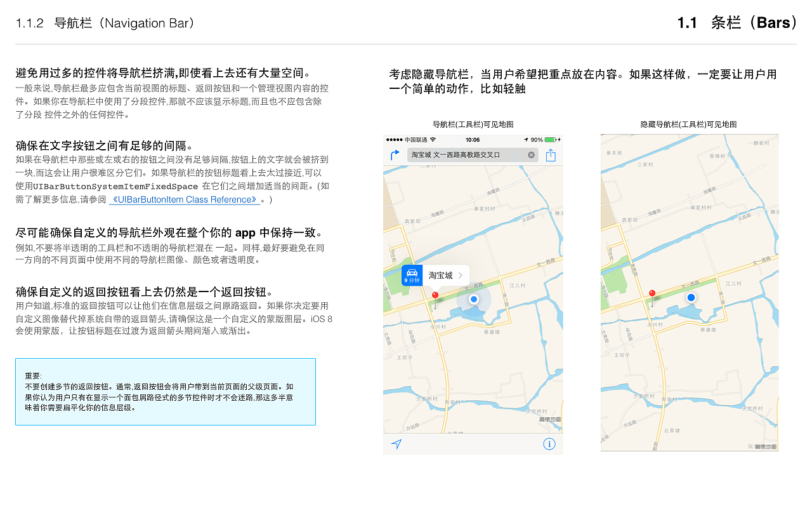The image size is (812, 508).
Task: Tap the current location arrow in the toolbar
Action: tap(396, 444)
